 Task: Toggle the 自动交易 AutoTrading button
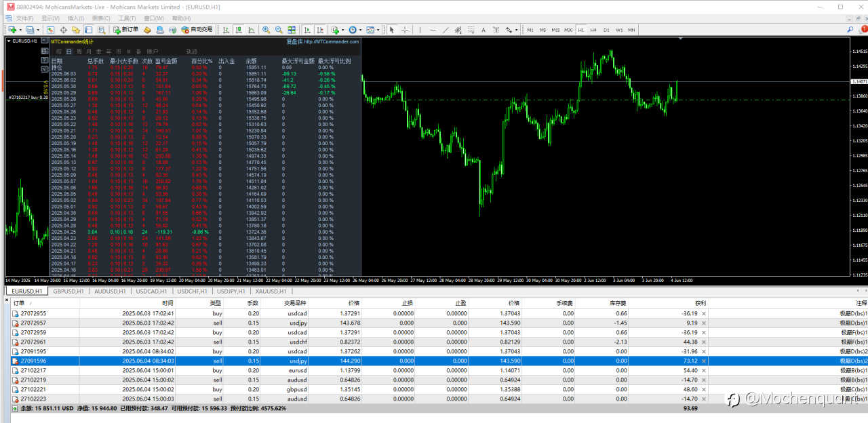(197, 30)
